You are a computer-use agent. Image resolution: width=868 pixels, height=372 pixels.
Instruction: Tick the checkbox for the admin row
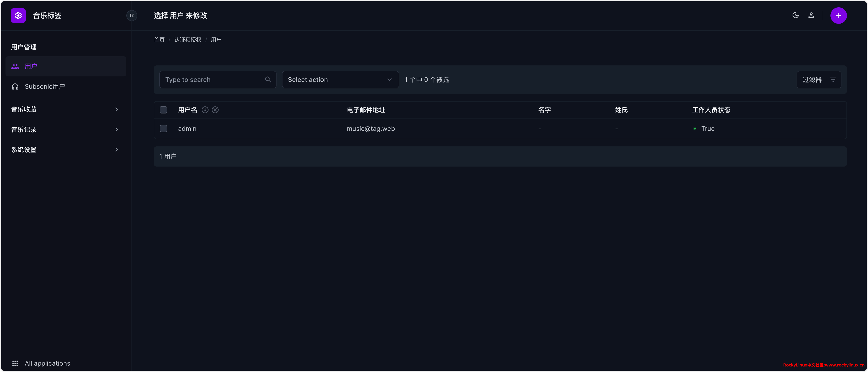163,129
